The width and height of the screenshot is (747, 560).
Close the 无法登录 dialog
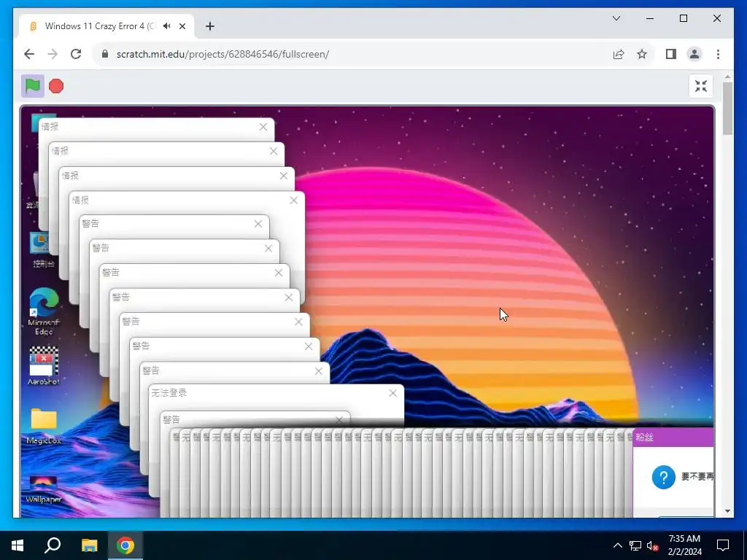(392, 393)
